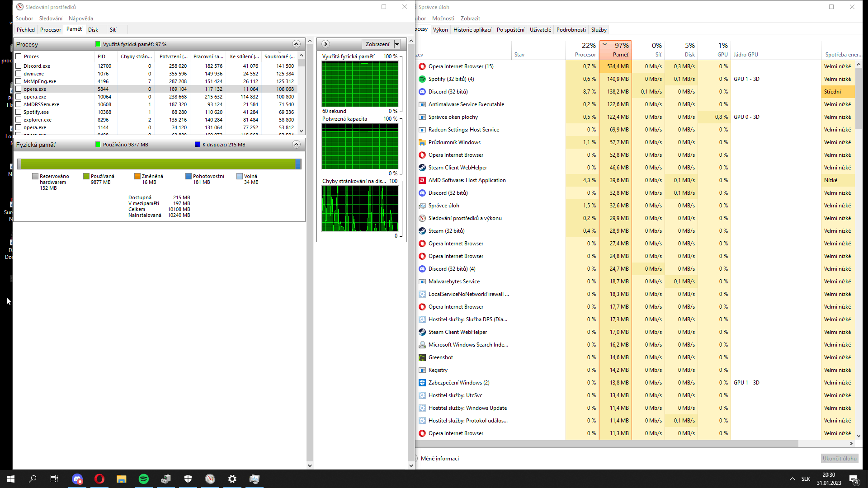Click Resource Monitor icon in taskbar
Image resolution: width=868 pixels, height=488 pixels.
210,479
